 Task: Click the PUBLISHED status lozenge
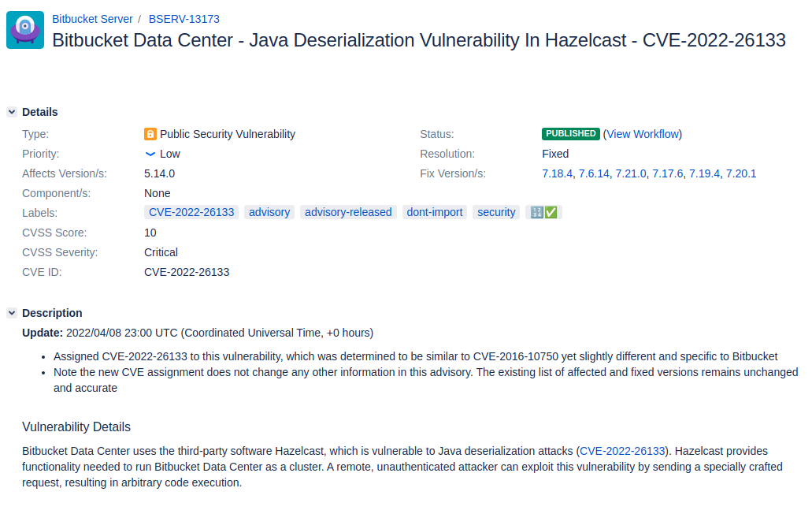click(x=570, y=133)
